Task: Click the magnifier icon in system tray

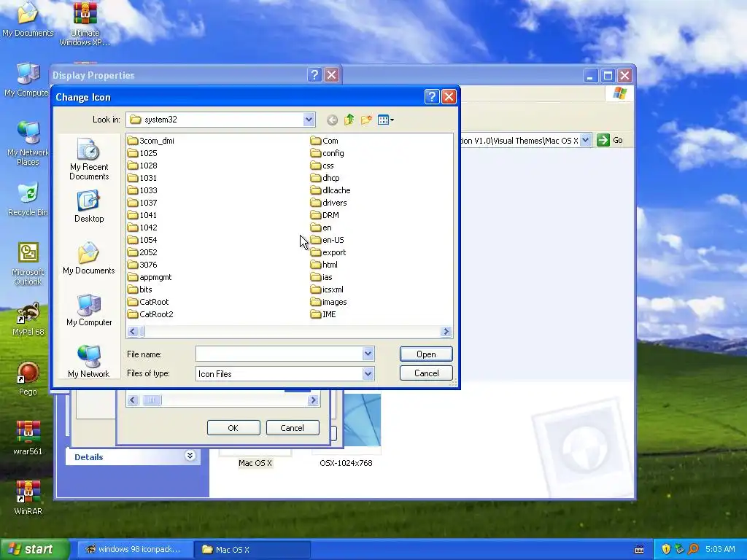Action: coord(693,549)
